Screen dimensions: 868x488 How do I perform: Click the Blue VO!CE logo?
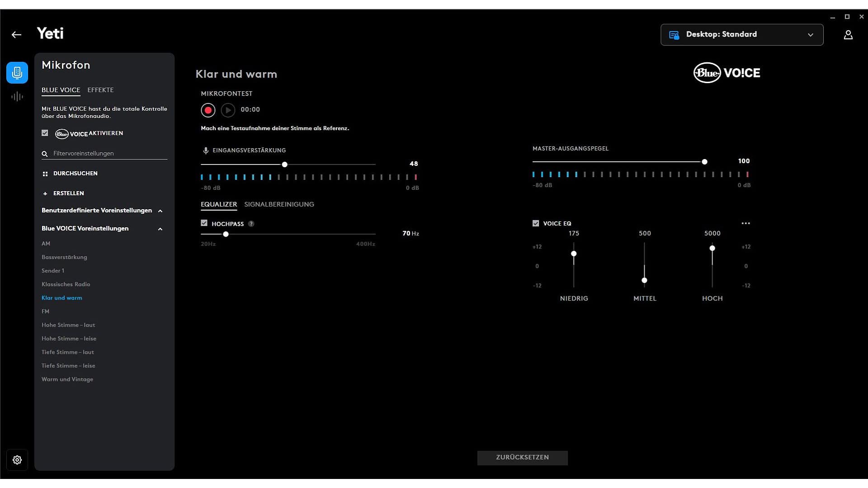[x=727, y=73]
